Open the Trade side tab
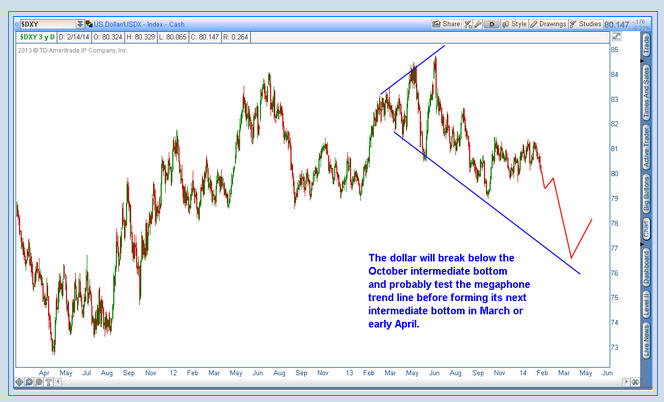This screenshot has height=402, width=664. pos(646,44)
